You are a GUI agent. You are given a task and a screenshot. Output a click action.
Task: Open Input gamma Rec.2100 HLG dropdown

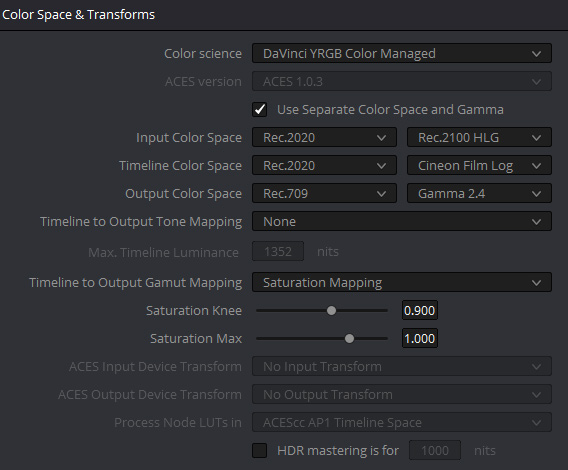tap(479, 137)
